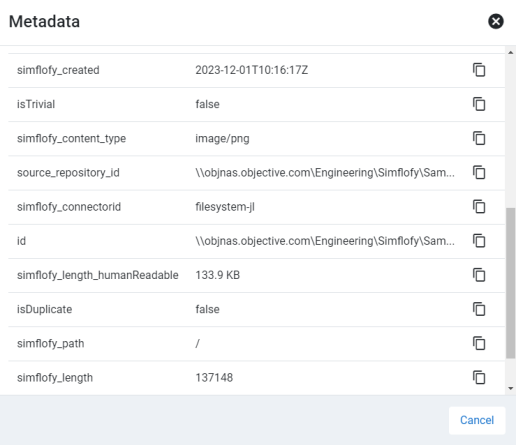516x445 pixels.
Task: Click the vertical scrollbar thumb
Action: click(x=511, y=283)
